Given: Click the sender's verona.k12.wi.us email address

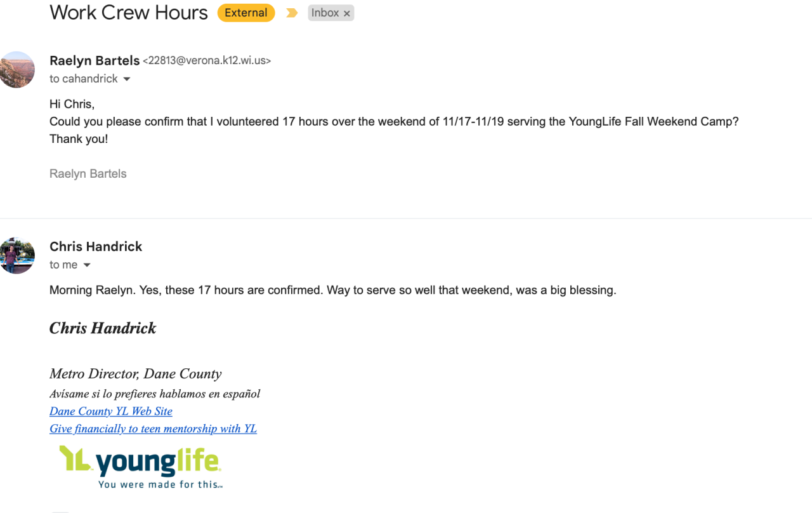Looking at the screenshot, I should click(207, 61).
